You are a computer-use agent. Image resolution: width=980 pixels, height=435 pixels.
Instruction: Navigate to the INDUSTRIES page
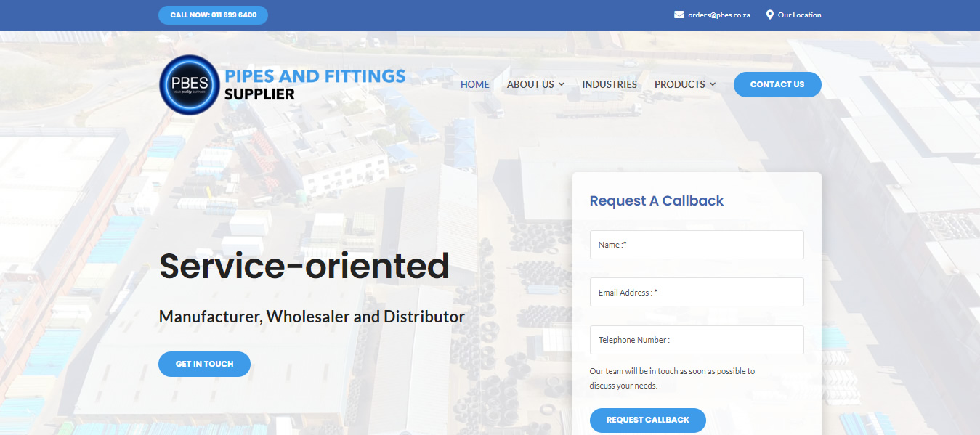609,84
